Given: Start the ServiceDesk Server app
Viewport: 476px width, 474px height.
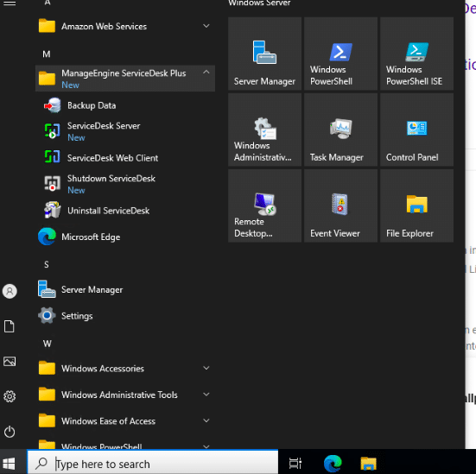Looking at the screenshot, I should (125, 131).
